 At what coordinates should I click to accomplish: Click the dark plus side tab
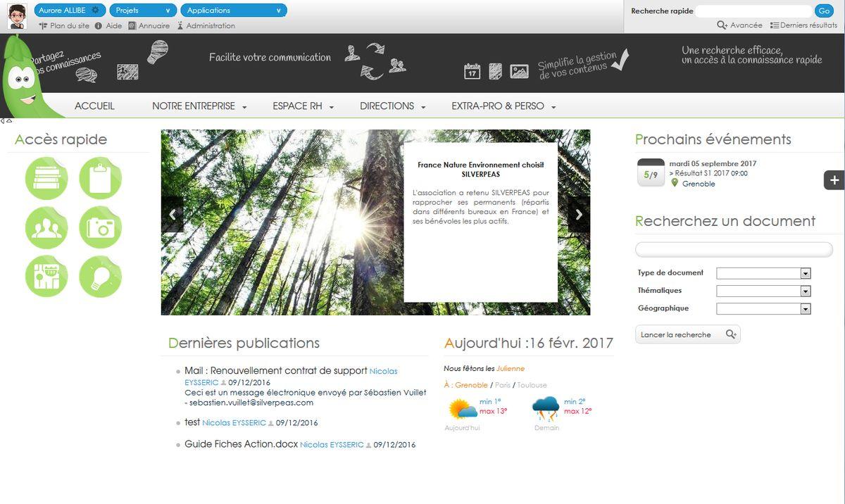(x=834, y=180)
